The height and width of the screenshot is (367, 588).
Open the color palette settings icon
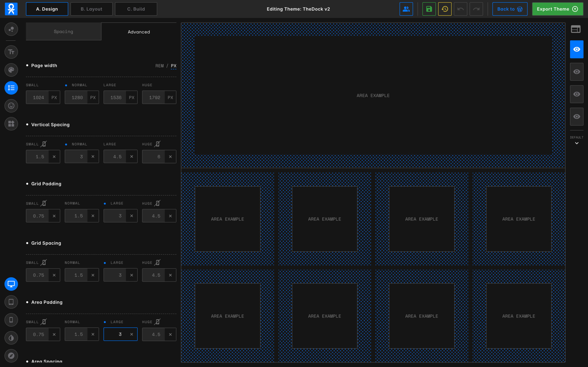(11, 70)
